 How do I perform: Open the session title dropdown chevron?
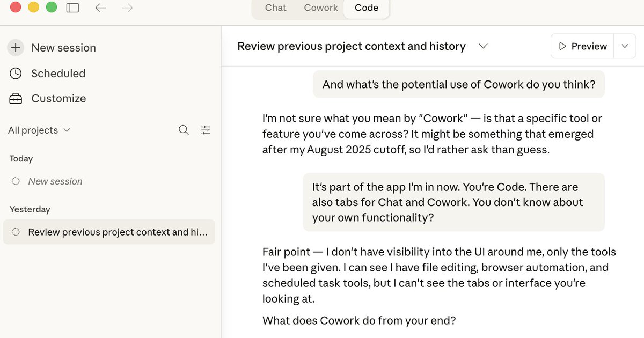[x=483, y=46]
